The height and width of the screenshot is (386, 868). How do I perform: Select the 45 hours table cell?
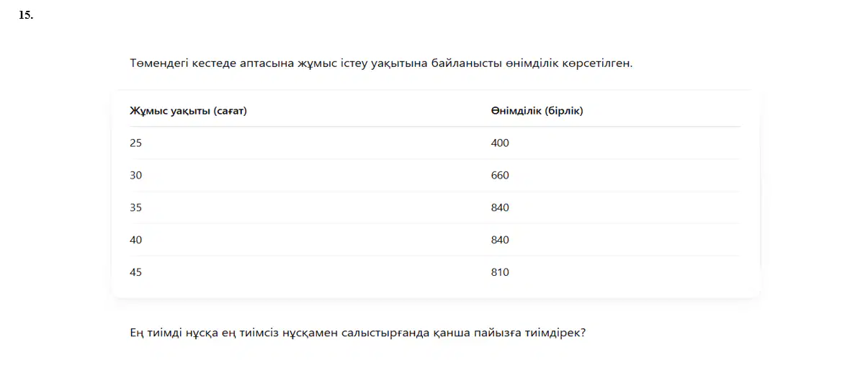point(135,272)
